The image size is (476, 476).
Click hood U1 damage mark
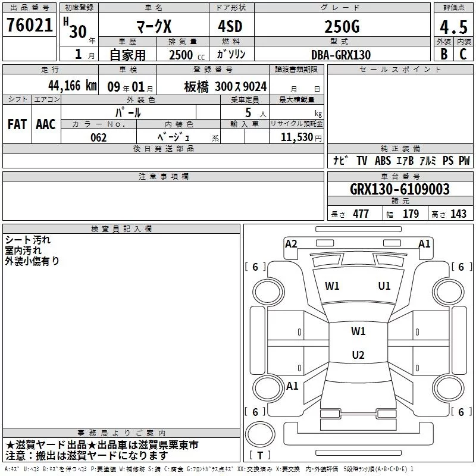point(384,286)
